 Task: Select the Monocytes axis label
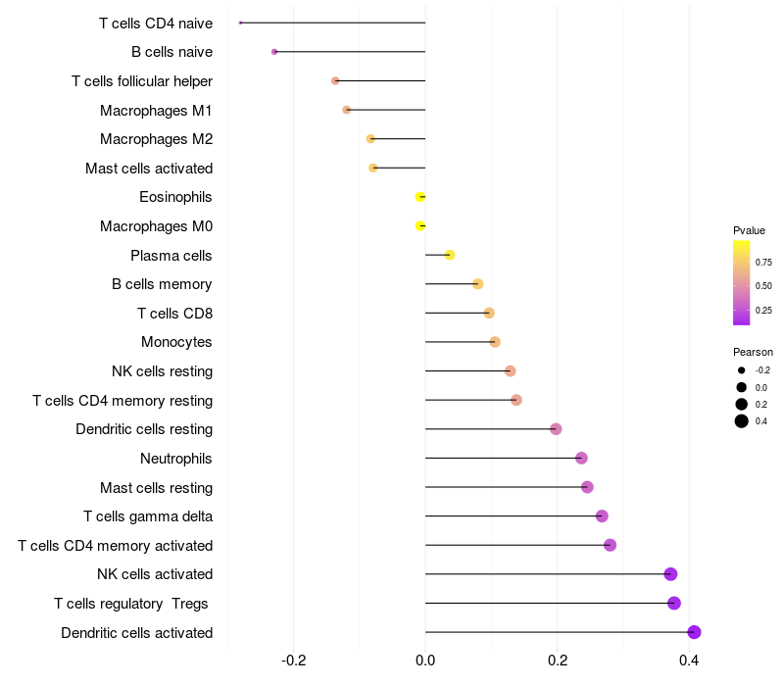tap(176, 342)
